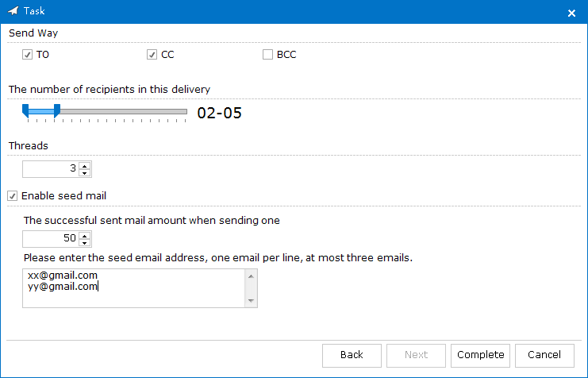
Task: Increase Threads value with up arrow
Action: 85,165
